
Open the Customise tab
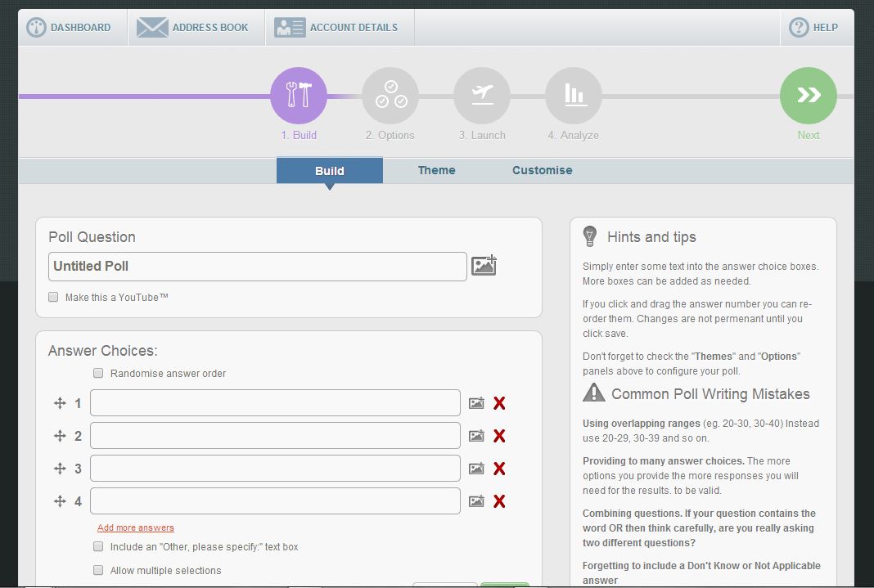[542, 170]
